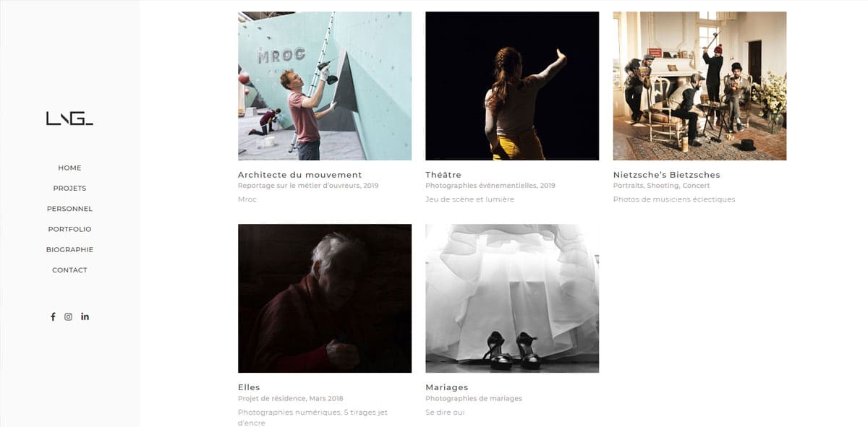Go to HOME in the sidebar menu
Image resolution: width=868 pixels, height=427 pixels.
point(69,168)
